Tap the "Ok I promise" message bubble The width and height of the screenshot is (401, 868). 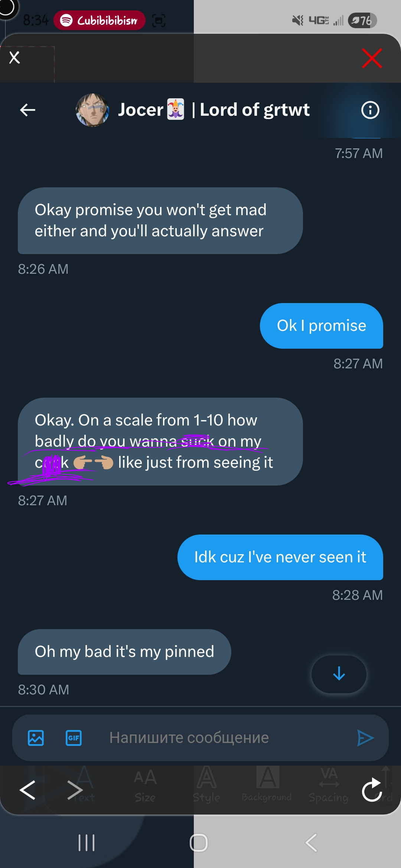(x=321, y=326)
